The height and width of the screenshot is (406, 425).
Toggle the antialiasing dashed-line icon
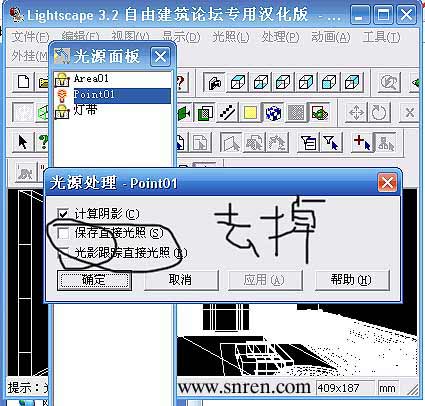point(228,113)
